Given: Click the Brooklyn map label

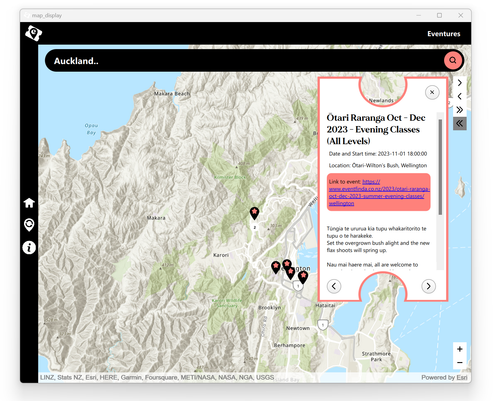Looking at the screenshot, I should tap(270, 307).
